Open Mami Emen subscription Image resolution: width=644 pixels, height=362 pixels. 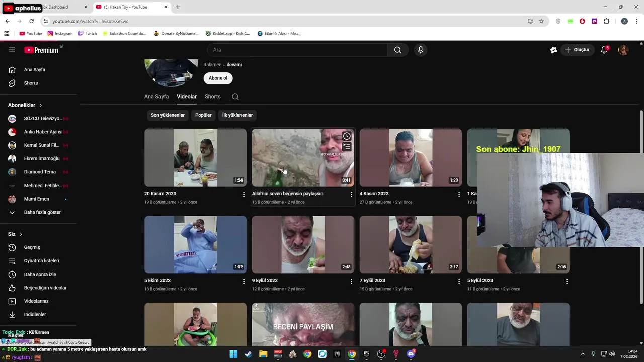[39, 199]
